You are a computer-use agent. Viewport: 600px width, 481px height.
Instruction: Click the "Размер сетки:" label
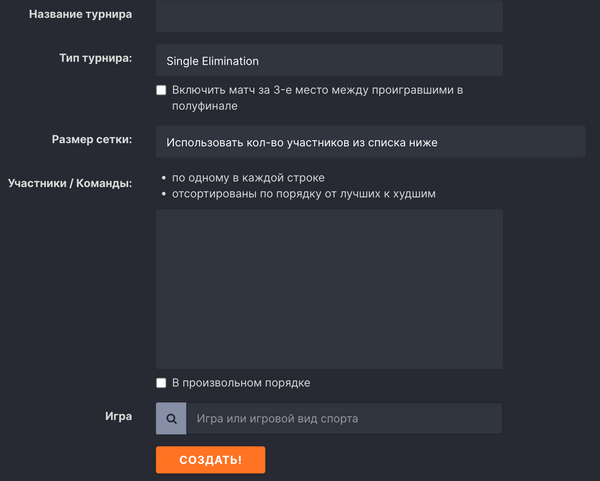[x=91, y=140]
